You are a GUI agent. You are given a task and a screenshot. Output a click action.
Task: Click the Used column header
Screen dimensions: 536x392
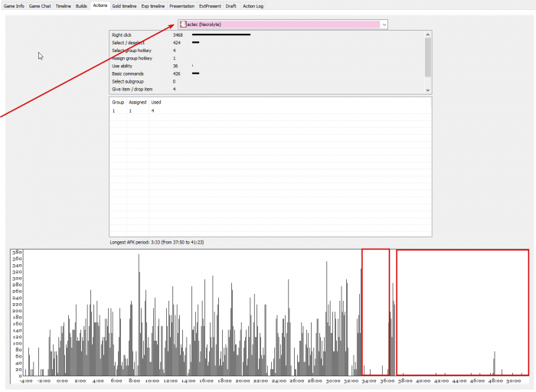click(x=156, y=102)
